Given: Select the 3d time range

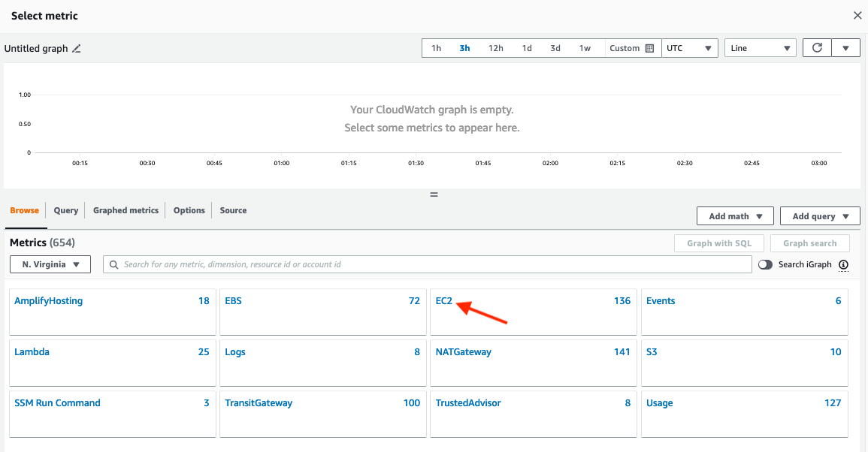Looking at the screenshot, I should [x=555, y=48].
